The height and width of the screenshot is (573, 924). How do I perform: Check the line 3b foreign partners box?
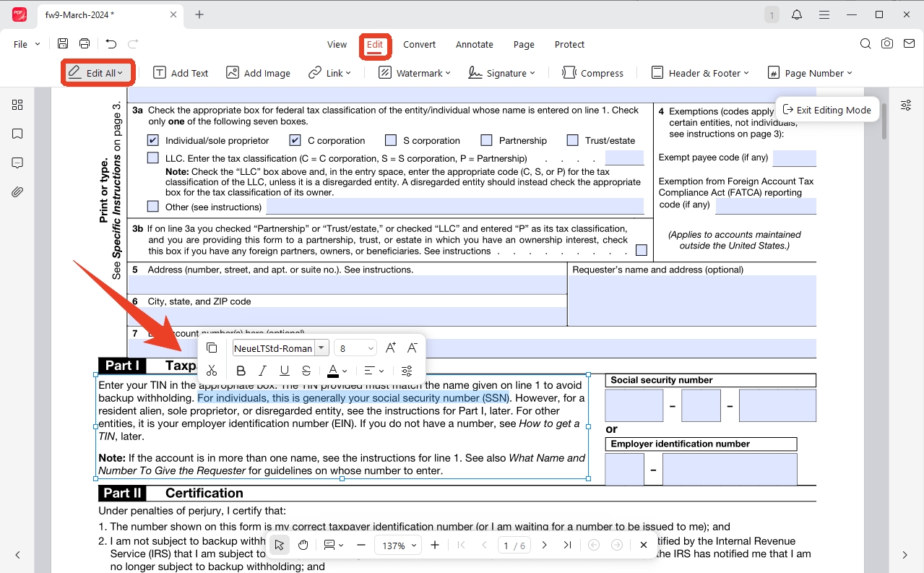(x=642, y=251)
